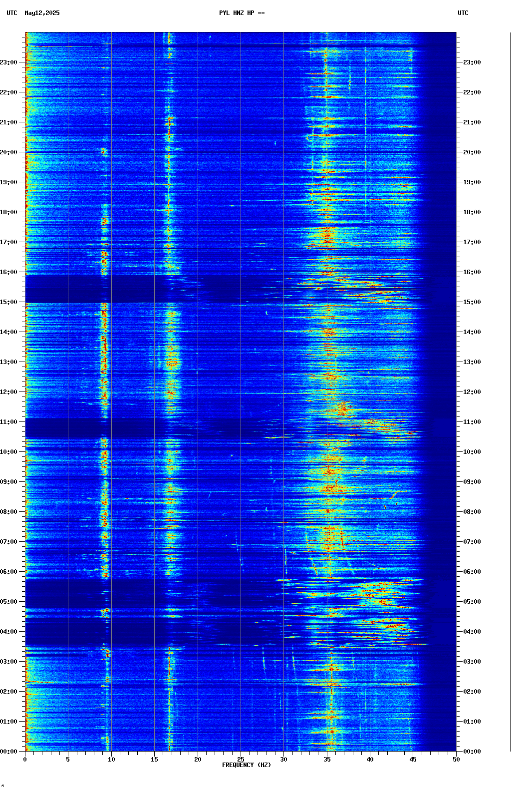532x791 pixels.
Task: Click the 40 Hz frequency axis label
Action: click(x=370, y=760)
